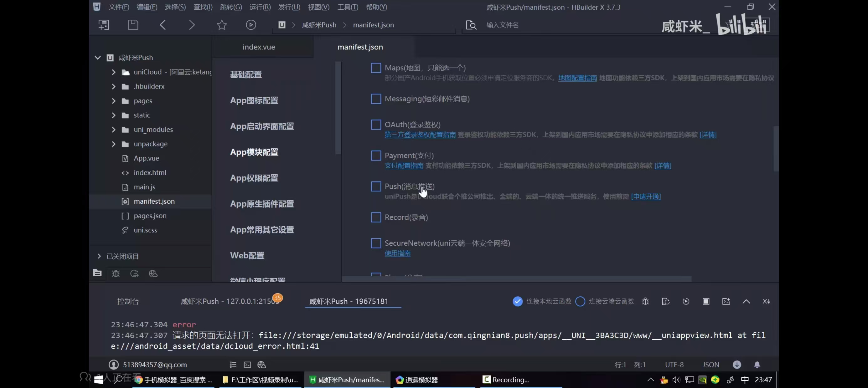Expand the .hbuilderx folder

[x=114, y=87]
